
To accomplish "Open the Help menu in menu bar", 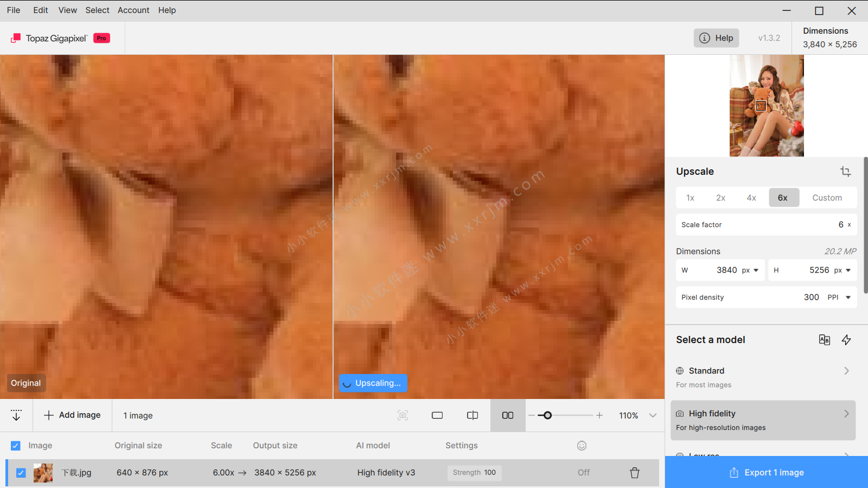I will 167,10.
